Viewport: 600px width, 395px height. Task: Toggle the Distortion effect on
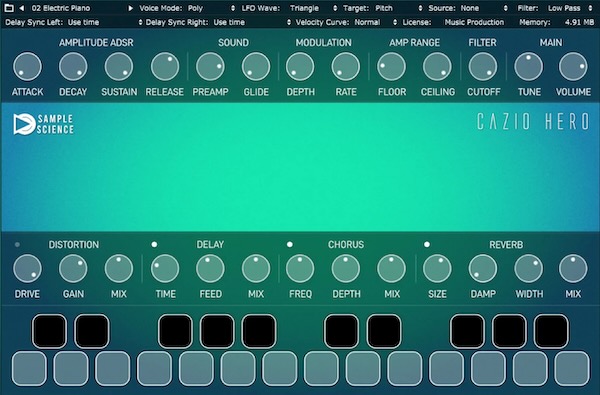pyautogui.click(x=17, y=245)
